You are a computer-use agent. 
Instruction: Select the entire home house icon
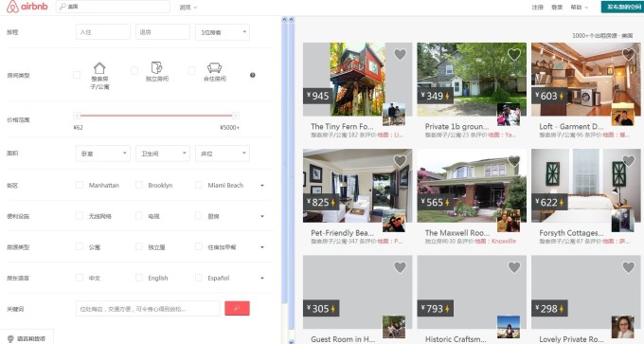(x=99, y=68)
